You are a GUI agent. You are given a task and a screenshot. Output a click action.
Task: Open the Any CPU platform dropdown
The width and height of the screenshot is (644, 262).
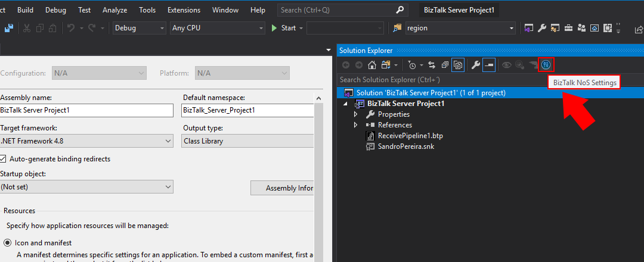point(217,29)
